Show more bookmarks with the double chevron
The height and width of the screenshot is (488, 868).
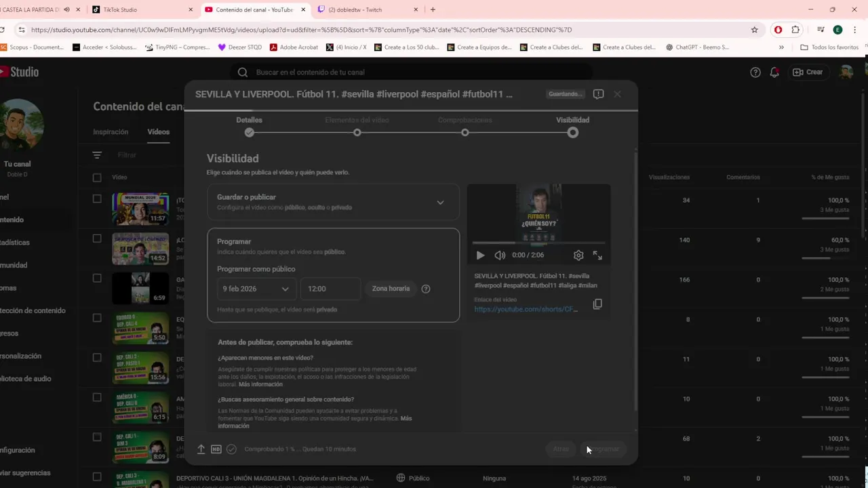pos(781,47)
